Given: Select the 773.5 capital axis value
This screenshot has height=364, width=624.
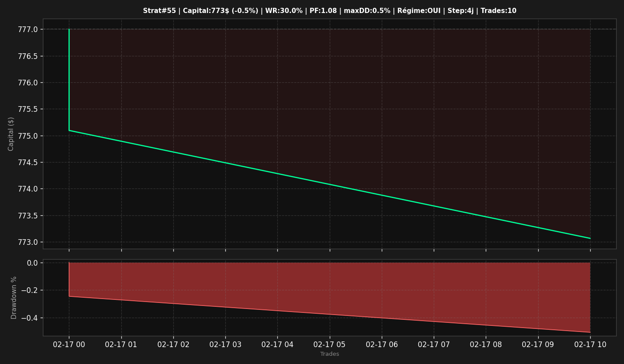Looking at the screenshot, I should click(28, 216).
